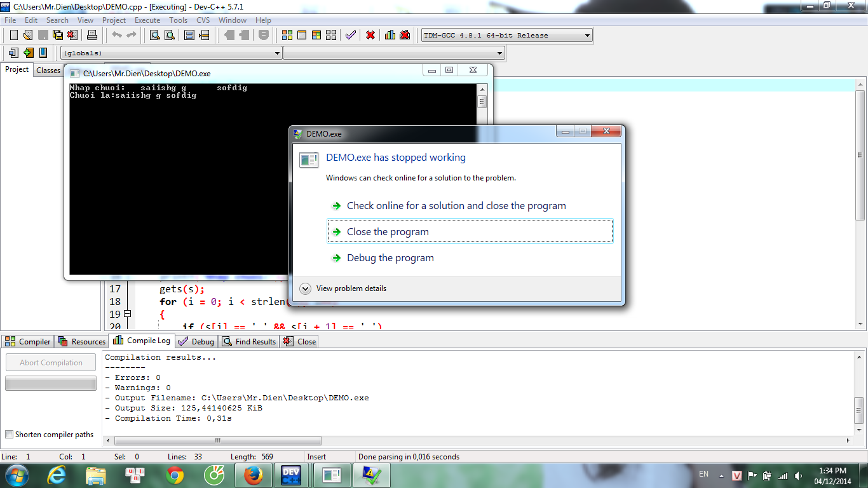The height and width of the screenshot is (488, 868).
Task: Click Close the program option
Action: (x=470, y=232)
